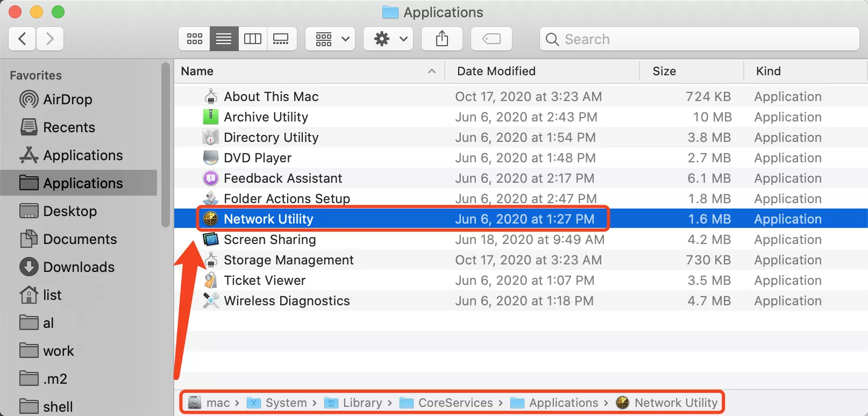
Task: Switch to gallery view
Action: (x=282, y=39)
